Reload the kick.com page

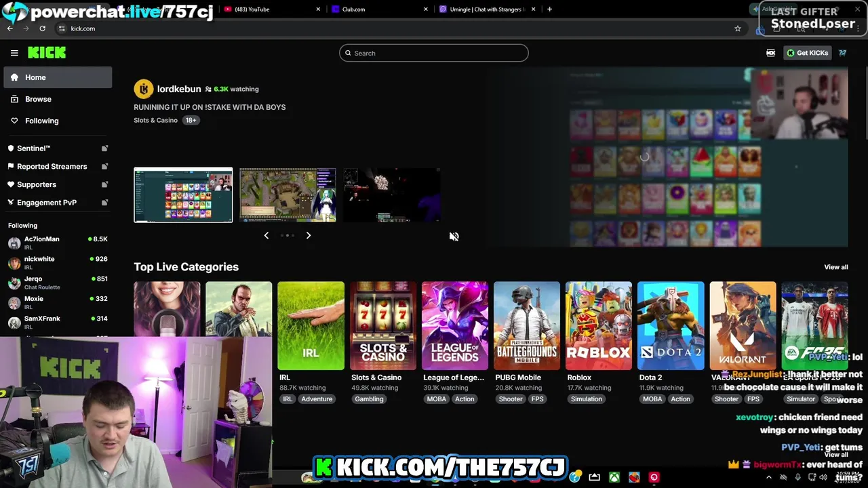click(42, 28)
